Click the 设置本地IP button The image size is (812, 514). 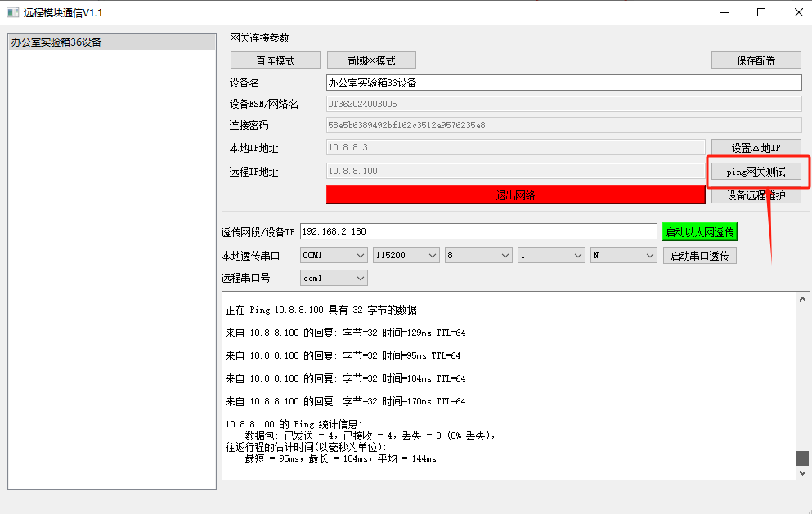coord(755,148)
